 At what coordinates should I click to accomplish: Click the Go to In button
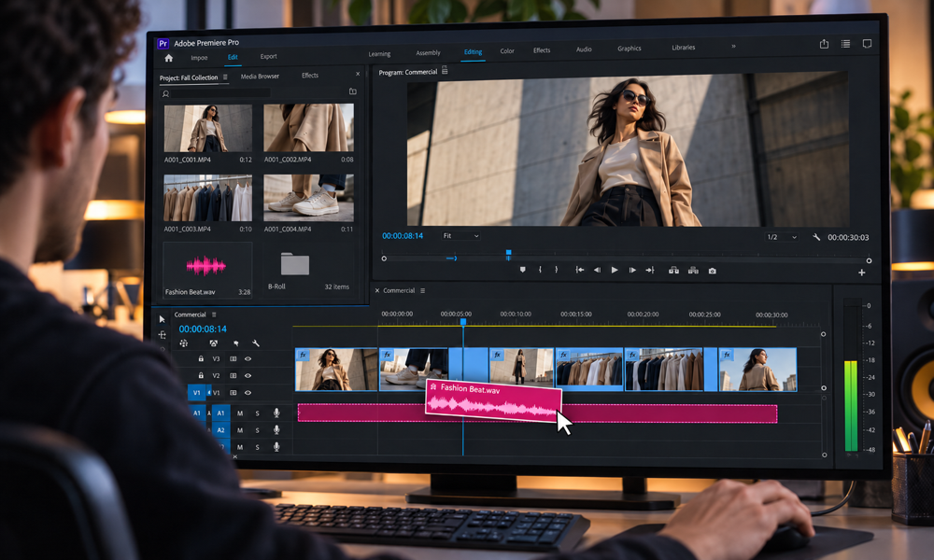579,270
